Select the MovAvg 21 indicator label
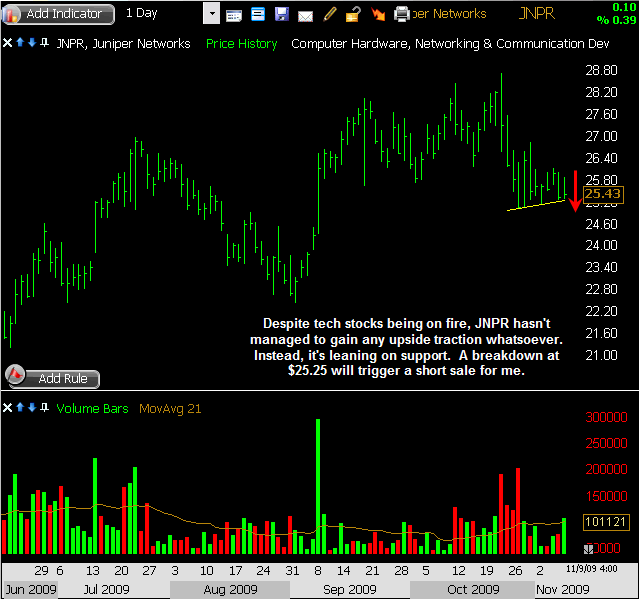Screen dimensions: 639x599 pyautogui.click(x=171, y=408)
